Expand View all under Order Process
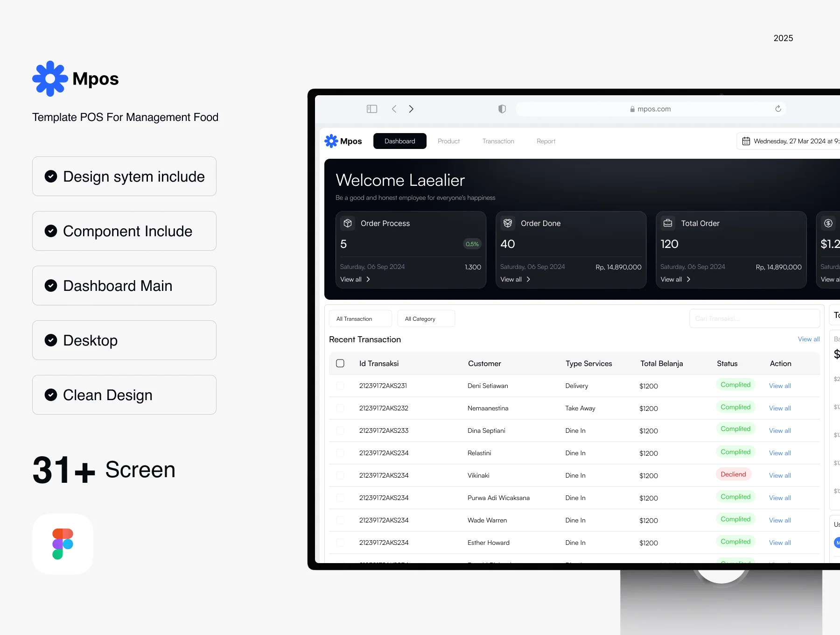Image resolution: width=840 pixels, height=635 pixels. [x=355, y=279]
